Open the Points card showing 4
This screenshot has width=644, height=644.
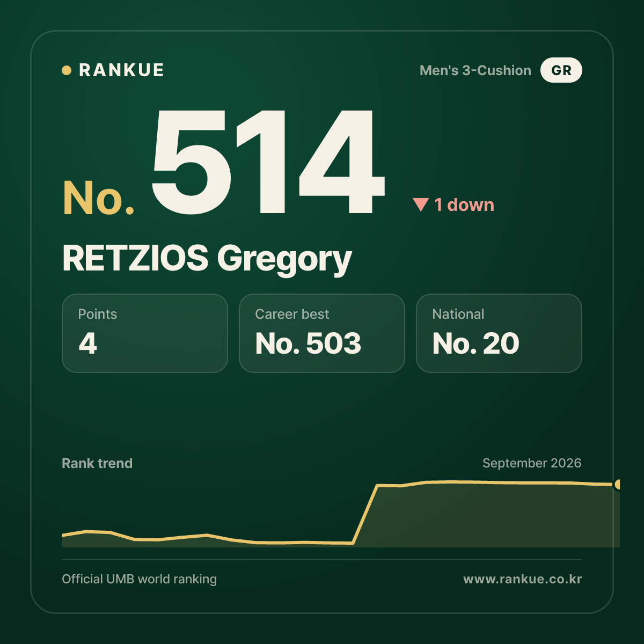point(145,333)
